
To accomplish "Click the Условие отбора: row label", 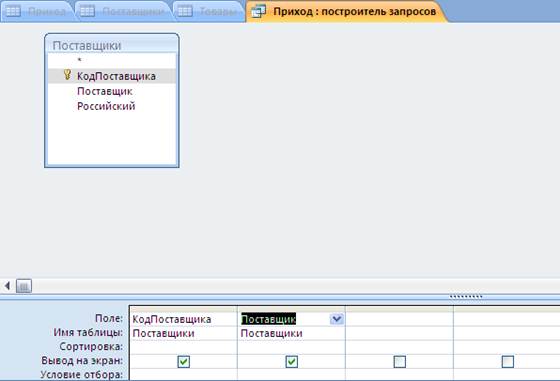I will pos(81,375).
